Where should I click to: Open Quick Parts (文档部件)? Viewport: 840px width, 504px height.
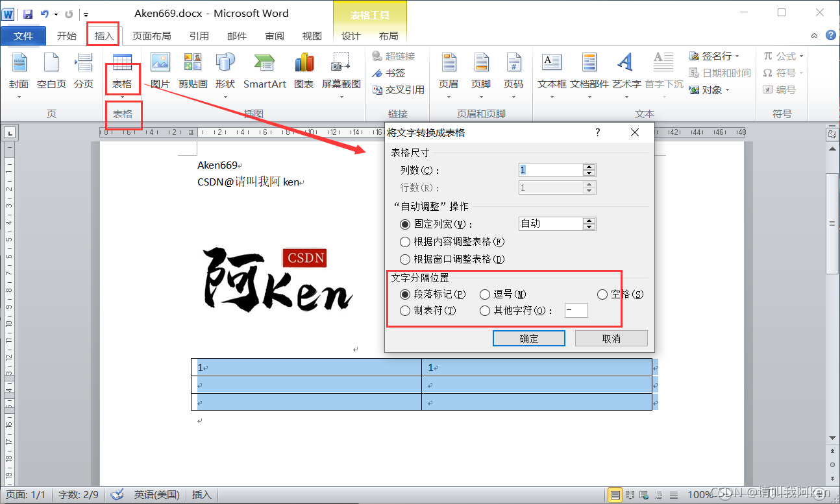point(589,76)
